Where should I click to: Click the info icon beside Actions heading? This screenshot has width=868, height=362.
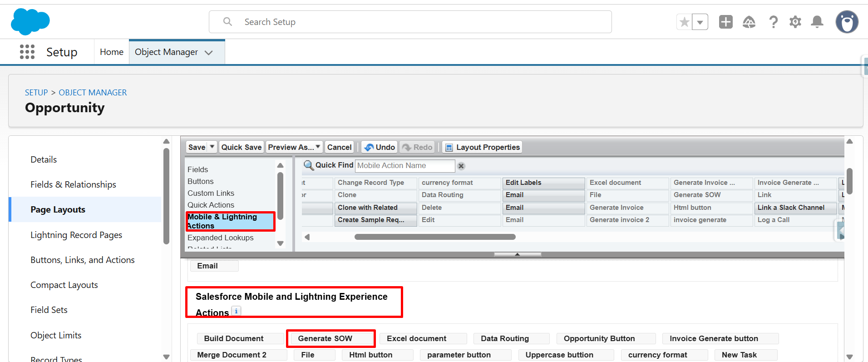tap(236, 311)
